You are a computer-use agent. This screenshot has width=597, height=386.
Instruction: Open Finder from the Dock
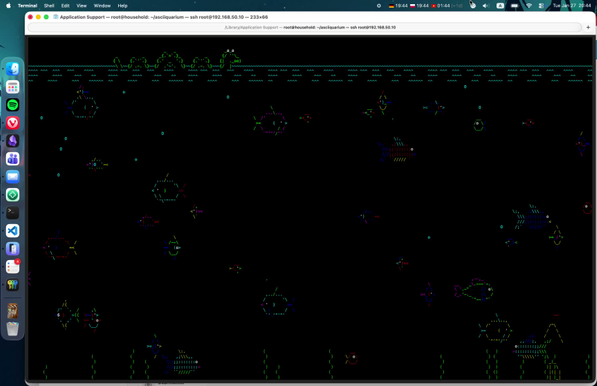tap(13, 69)
